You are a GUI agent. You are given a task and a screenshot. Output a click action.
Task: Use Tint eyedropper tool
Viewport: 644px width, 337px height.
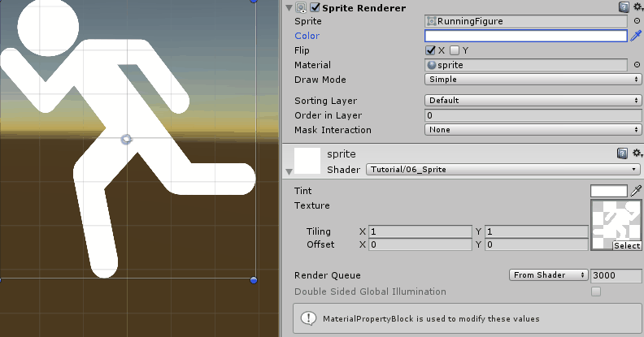pyautogui.click(x=636, y=191)
